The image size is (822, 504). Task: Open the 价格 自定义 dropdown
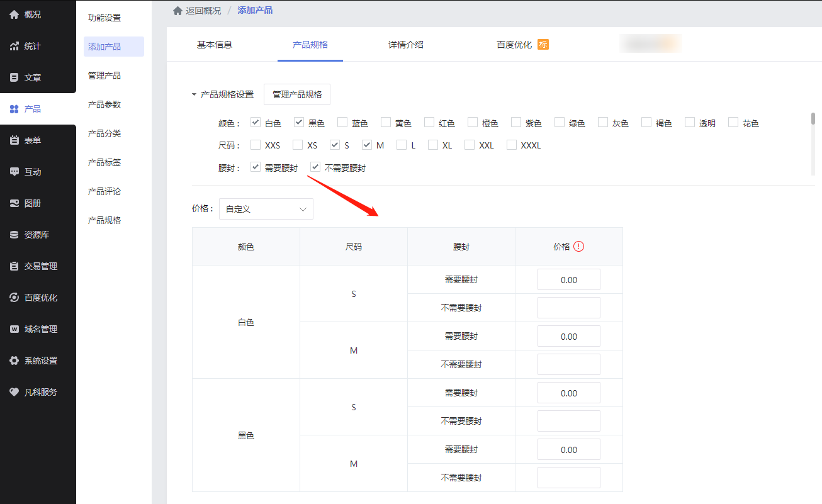[x=266, y=209]
